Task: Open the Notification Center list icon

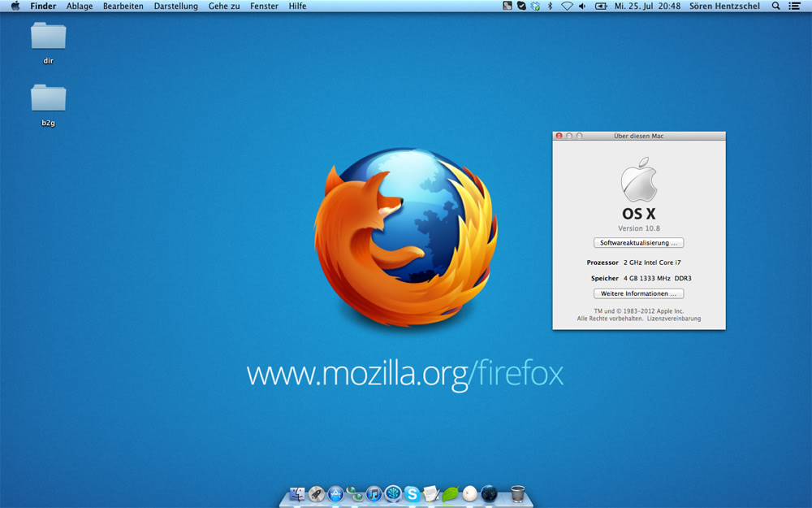Action: [x=794, y=7]
